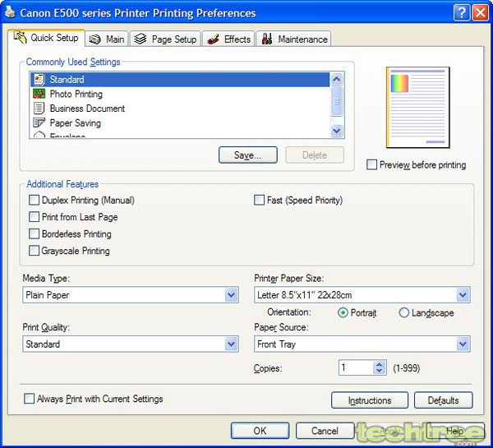Click the settings list scroll down arrow
The height and width of the screenshot is (448, 493).
336,130
